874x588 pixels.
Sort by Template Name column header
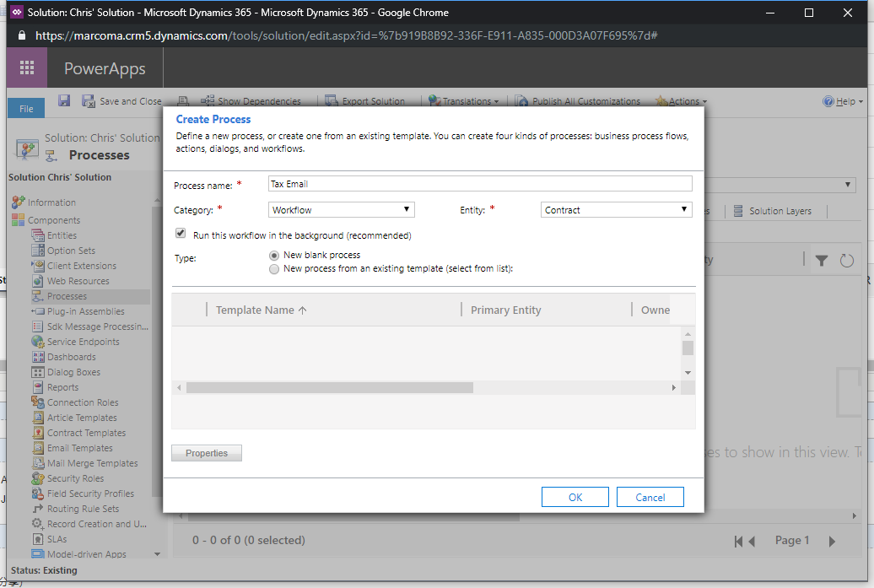pyautogui.click(x=261, y=310)
